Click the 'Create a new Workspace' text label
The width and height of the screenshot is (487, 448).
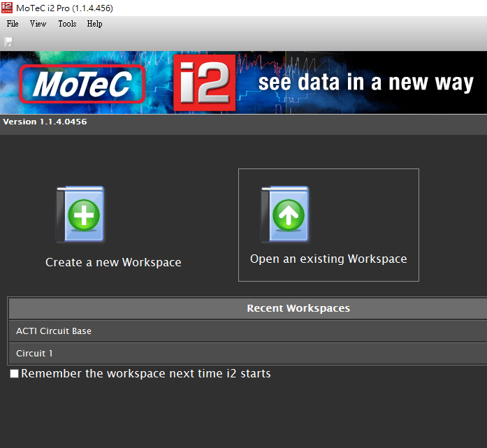(113, 263)
